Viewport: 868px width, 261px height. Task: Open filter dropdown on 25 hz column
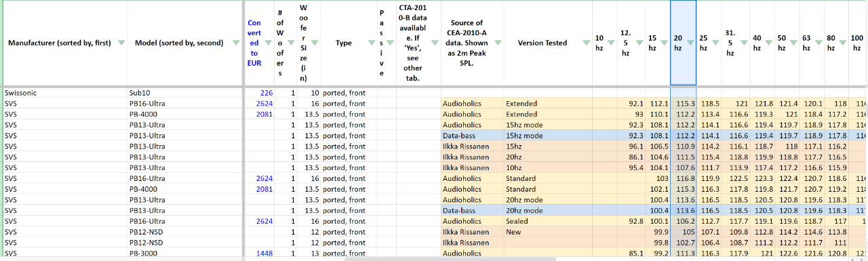[x=716, y=43]
